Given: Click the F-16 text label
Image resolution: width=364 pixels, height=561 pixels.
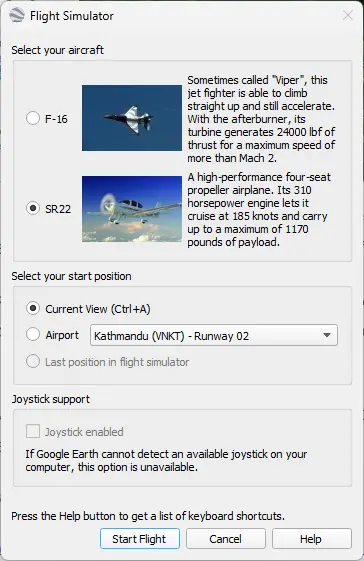Looking at the screenshot, I should pos(56,119).
